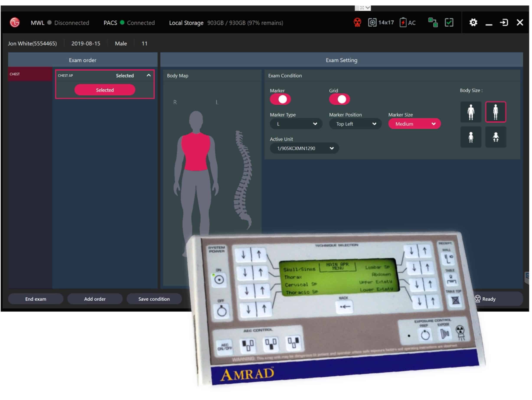Open the Marker Size Medium dropdown
This screenshot has height=400, width=532.
[415, 124]
